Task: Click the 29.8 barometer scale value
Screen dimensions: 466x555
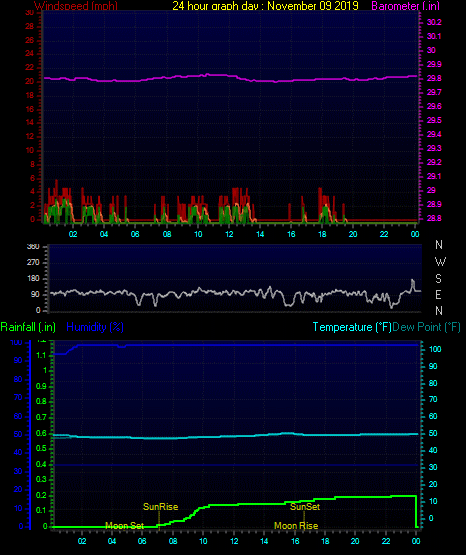Action: (x=434, y=78)
